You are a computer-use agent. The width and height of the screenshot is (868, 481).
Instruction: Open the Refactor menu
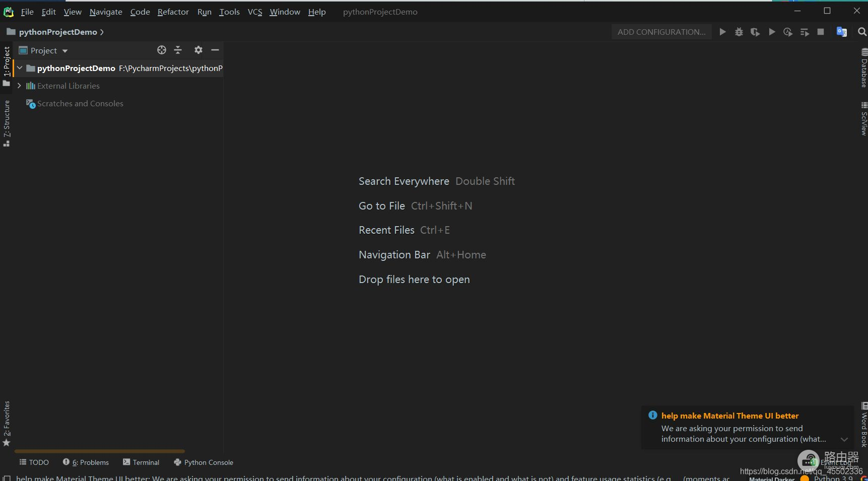pyautogui.click(x=173, y=12)
